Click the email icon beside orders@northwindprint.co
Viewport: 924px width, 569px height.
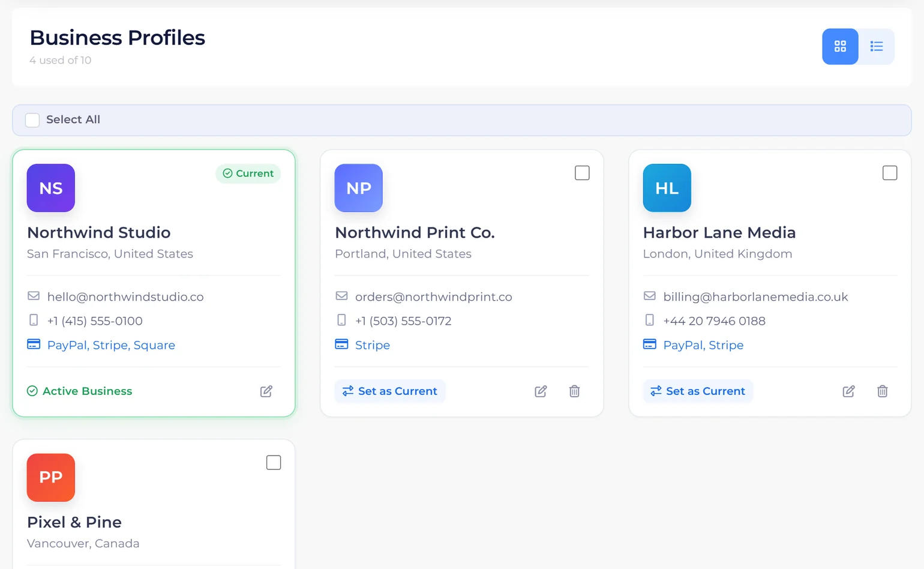click(341, 296)
